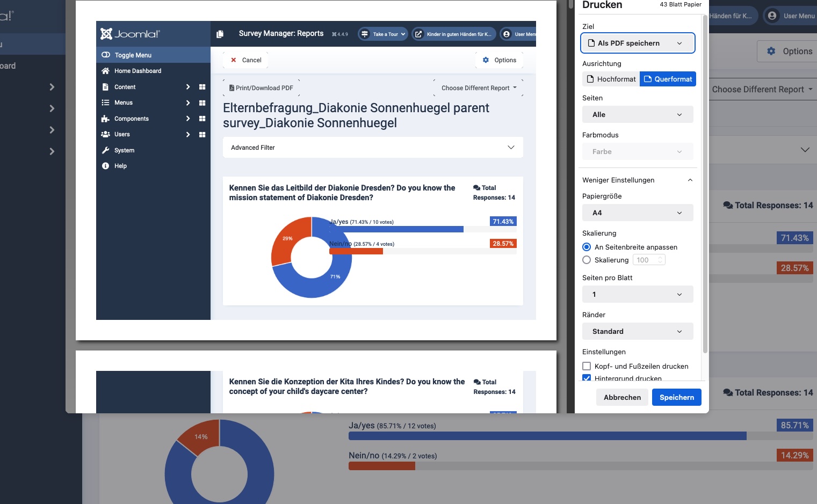Image resolution: width=817 pixels, height=504 pixels.
Task: Choose Querformat landscape orientation icon
Action: [x=648, y=79]
